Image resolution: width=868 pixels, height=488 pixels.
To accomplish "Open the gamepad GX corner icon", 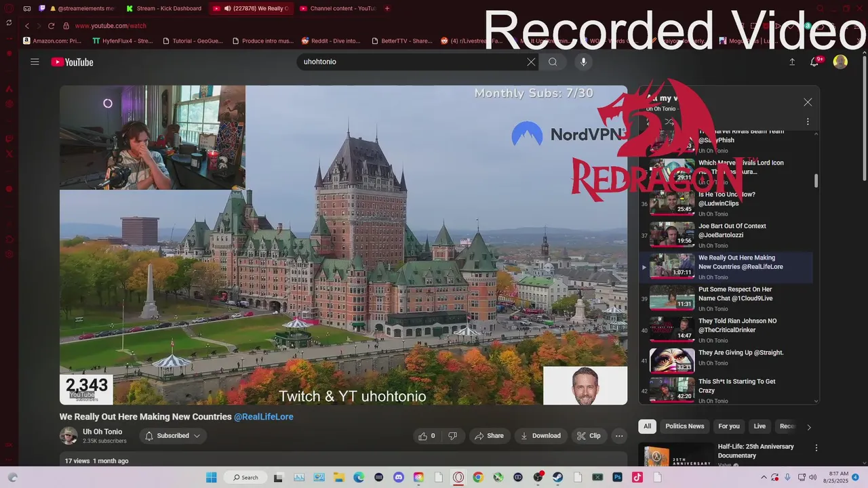I will (x=26, y=8).
